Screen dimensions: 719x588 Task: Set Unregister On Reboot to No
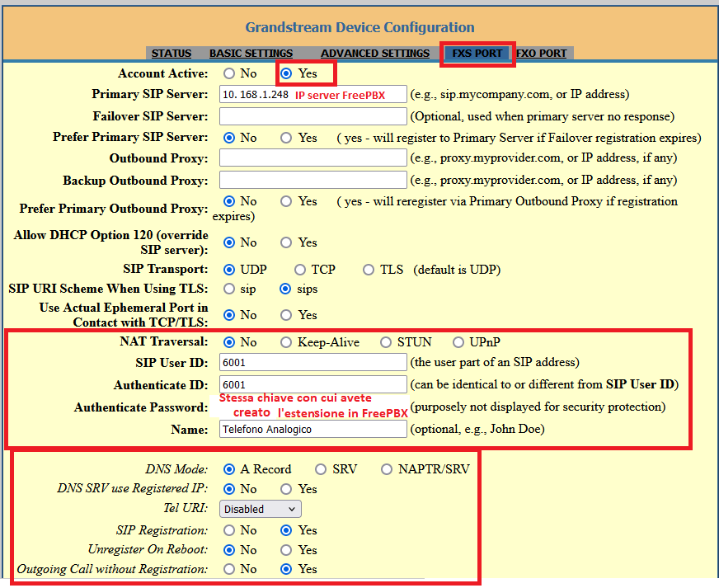click(229, 550)
